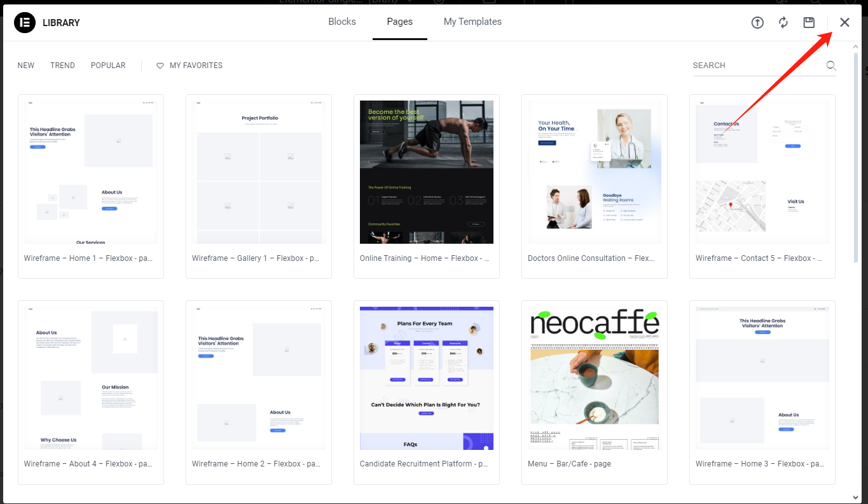This screenshot has height=504, width=868.
Task: Select the Candidate Recruitment Platform template
Action: pyautogui.click(x=426, y=377)
